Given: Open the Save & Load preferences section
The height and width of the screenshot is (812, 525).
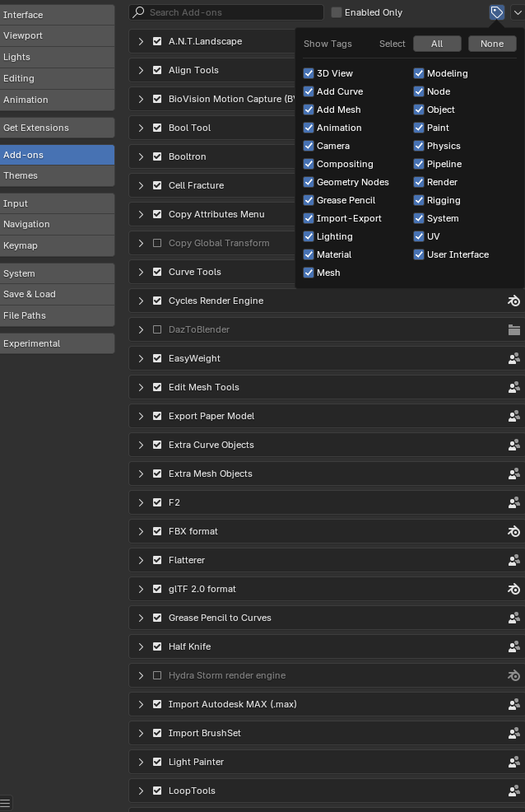Looking at the screenshot, I should [57, 294].
